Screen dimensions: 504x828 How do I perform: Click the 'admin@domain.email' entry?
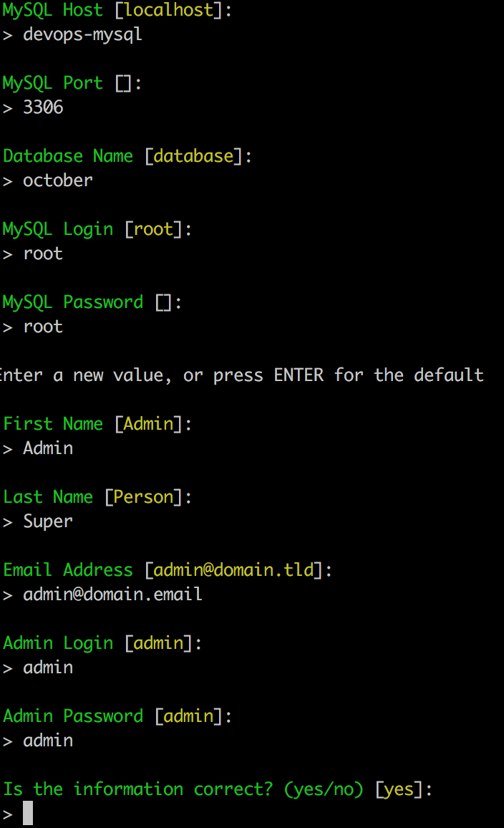pos(112,594)
